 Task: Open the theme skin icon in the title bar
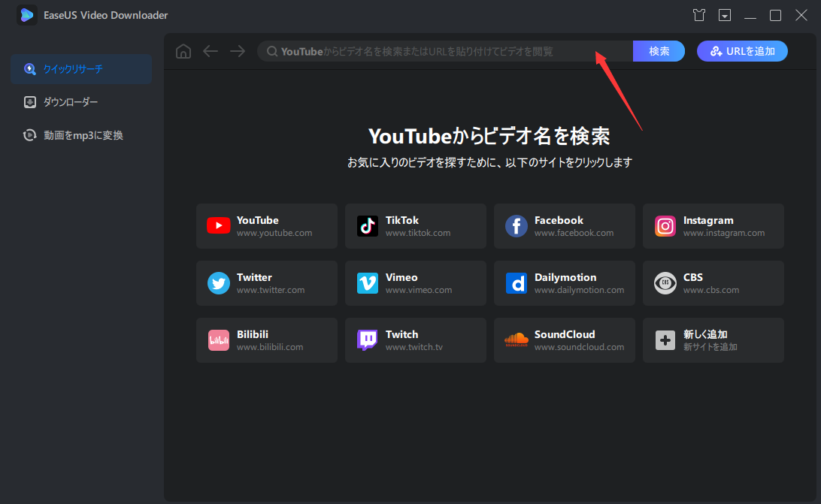699,14
